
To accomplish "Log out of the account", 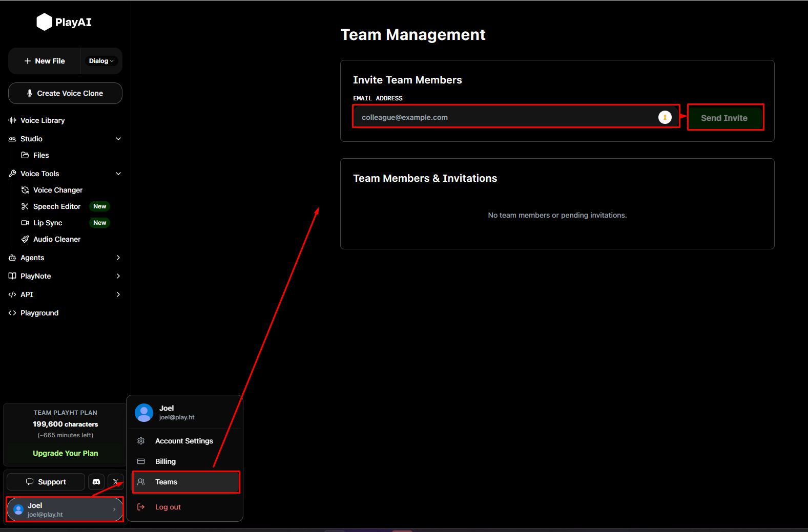I will [168, 507].
